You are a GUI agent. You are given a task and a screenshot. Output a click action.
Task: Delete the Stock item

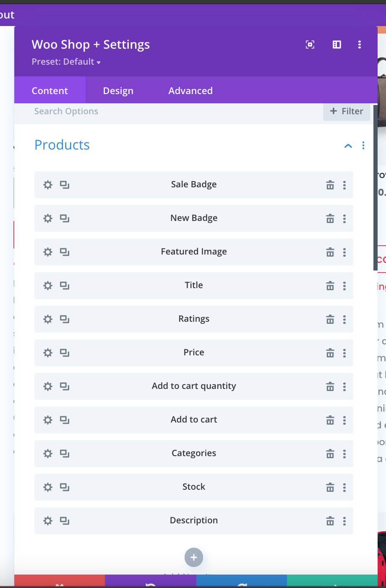click(x=330, y=487)
